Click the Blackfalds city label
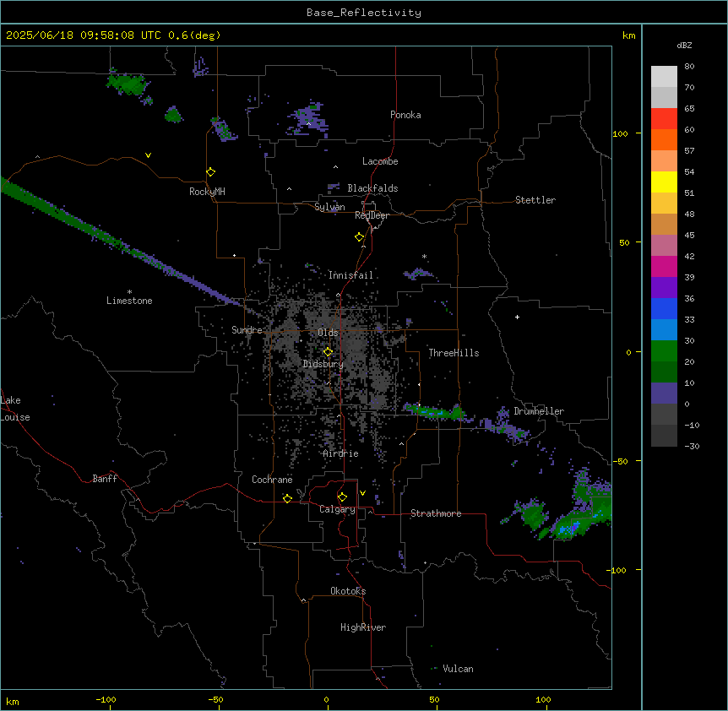The height and width of the screenshot is (711, 728). click(372, 188)
